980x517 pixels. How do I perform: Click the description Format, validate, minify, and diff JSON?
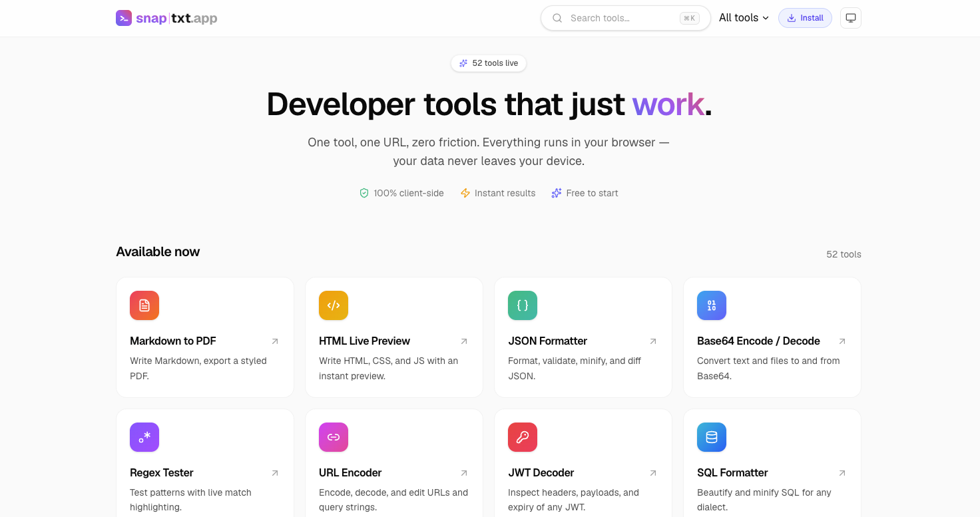(x=575, y=369)
